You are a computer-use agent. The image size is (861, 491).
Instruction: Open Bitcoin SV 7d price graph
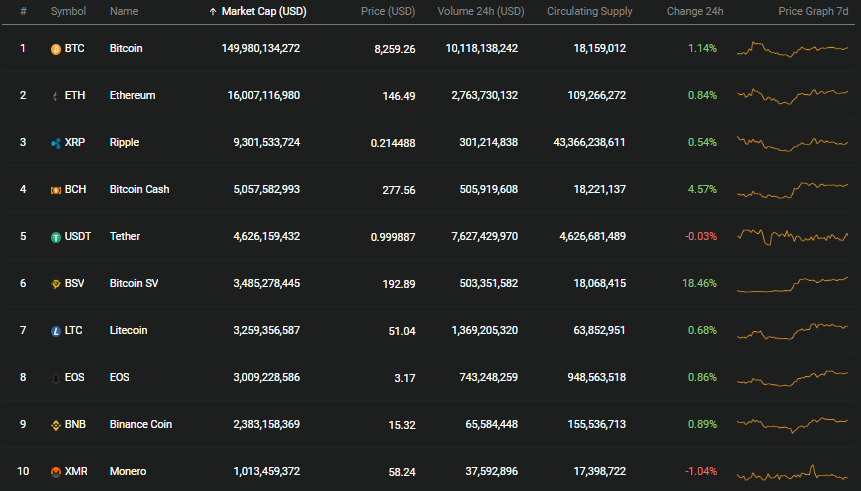coord(792,284)
